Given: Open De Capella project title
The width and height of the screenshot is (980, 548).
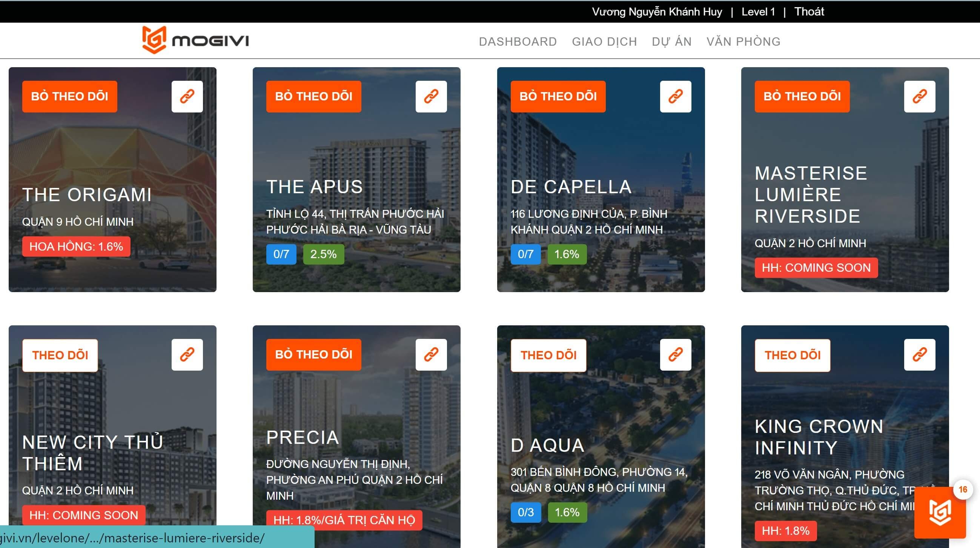Looking at the screenshot, I should (x=571, y=187).
